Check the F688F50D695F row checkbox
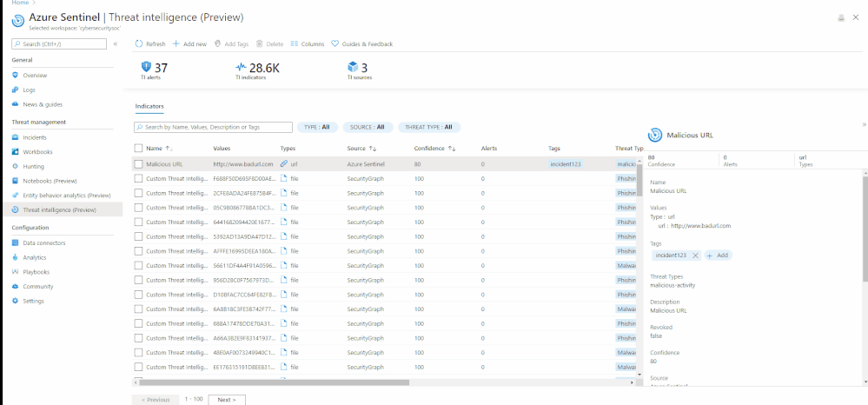Viewport: 868px width, 405px height. [x=138, y=178]
